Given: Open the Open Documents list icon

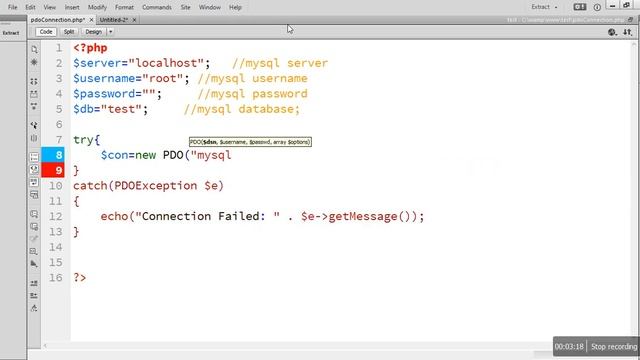Looking at the screenshot, I should 34,49.
